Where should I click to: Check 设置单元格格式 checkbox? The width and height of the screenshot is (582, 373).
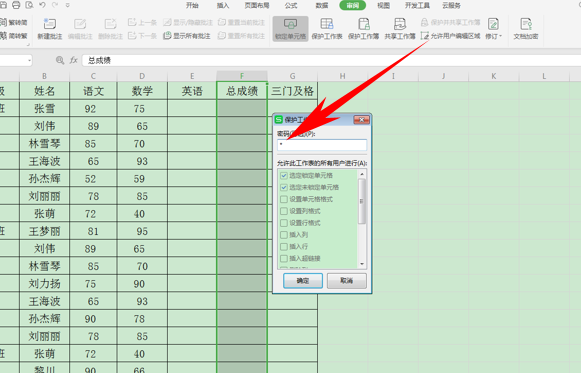tap(284, 199)
